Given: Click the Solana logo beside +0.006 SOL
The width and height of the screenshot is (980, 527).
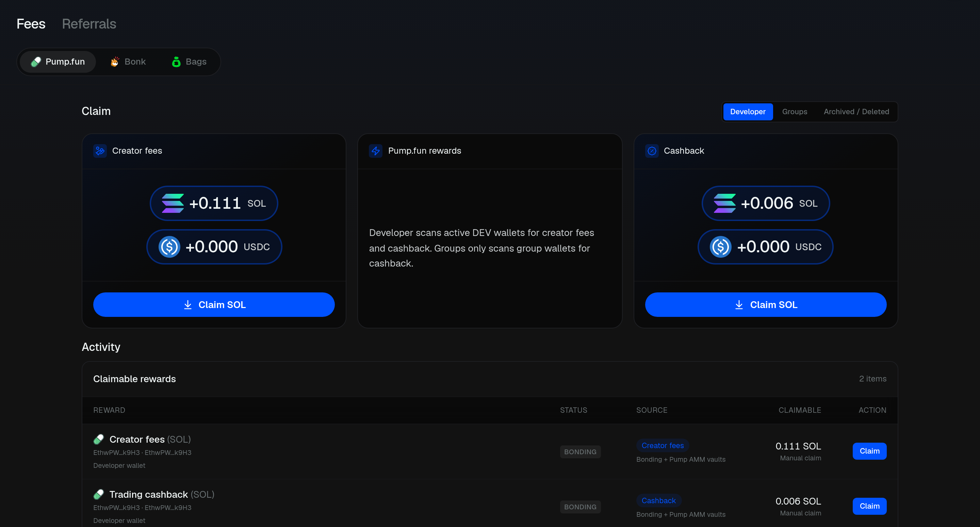Looking at the screenshot, I should (724, 203).
